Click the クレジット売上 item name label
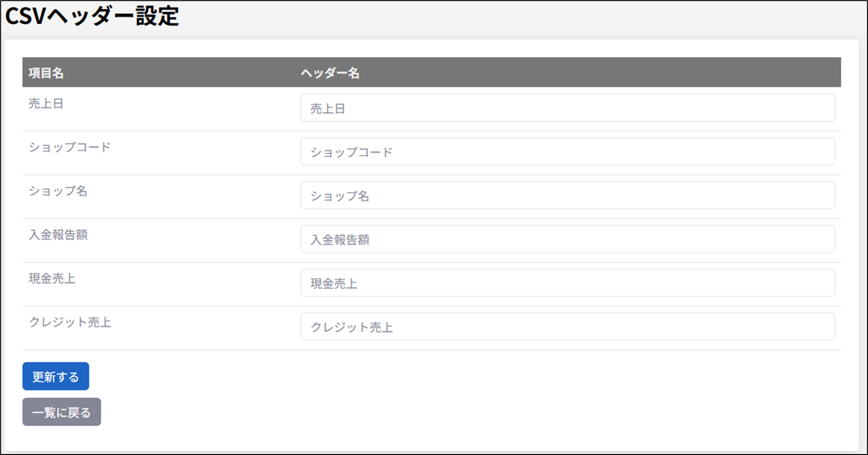This screenshot has height=455, width=868. pos(70,323)
